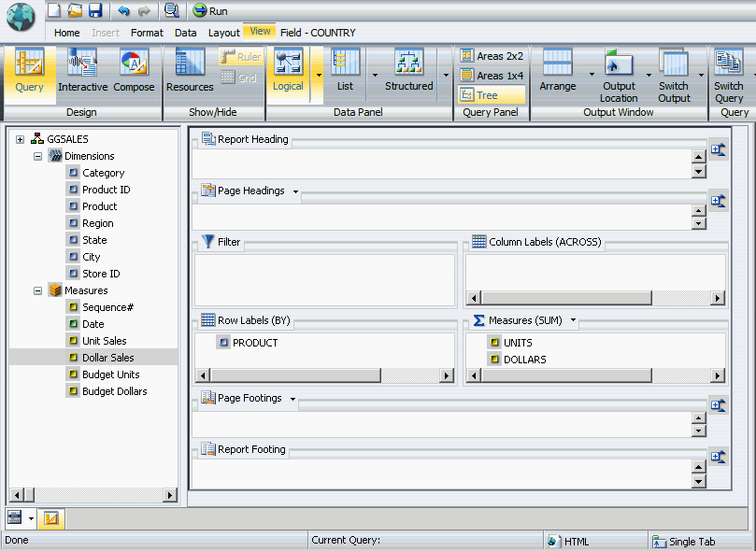The image size is (756, 551).
Task: Switch to Interactive design view
Action: pyautogui.click(x=83, y=70)
